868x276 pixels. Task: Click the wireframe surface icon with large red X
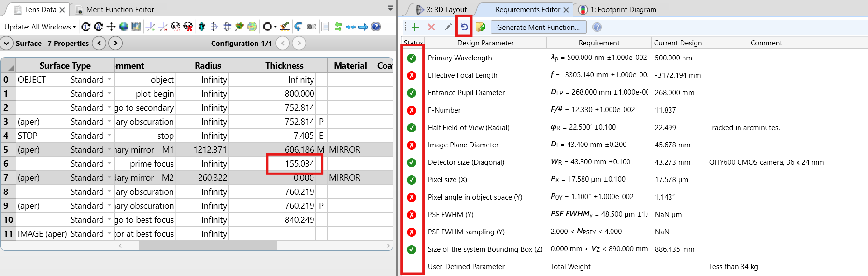click(x=188, y=27)
